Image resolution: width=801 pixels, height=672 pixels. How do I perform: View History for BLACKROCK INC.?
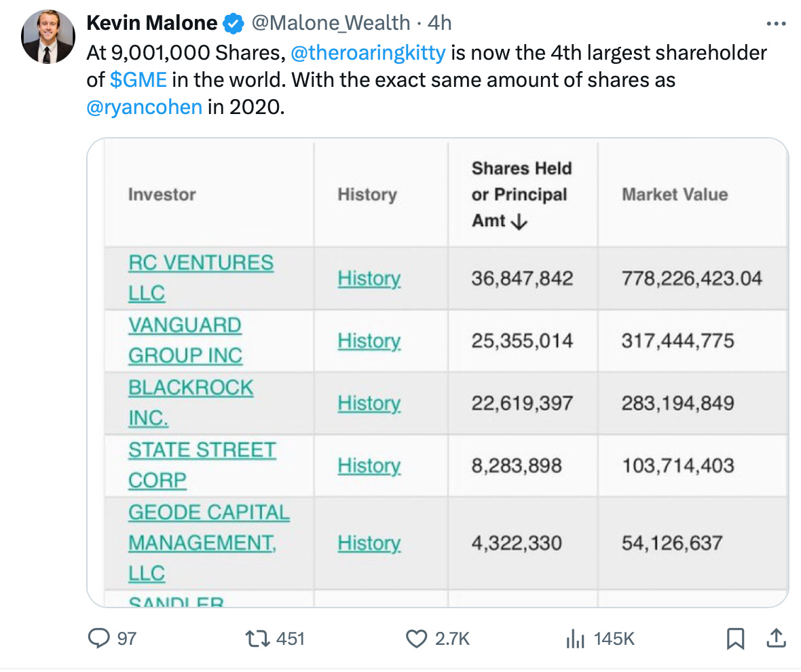[x=369, y=403]
